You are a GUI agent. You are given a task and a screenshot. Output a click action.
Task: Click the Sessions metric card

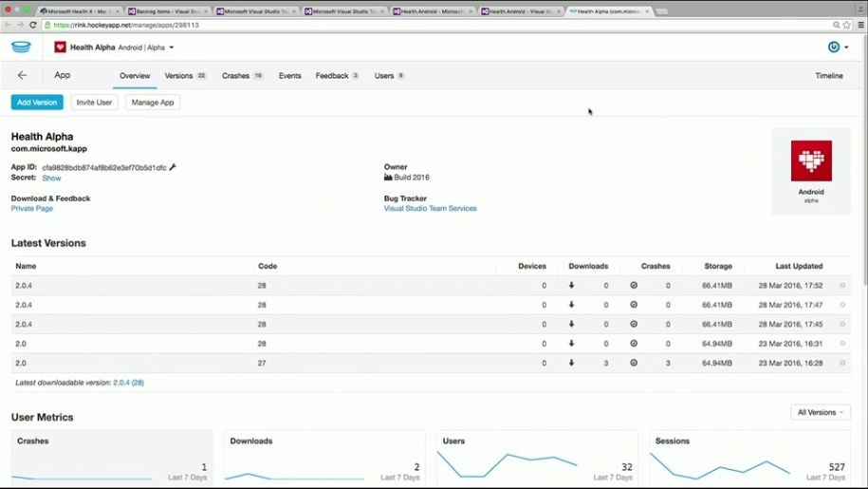coord(749,458)
